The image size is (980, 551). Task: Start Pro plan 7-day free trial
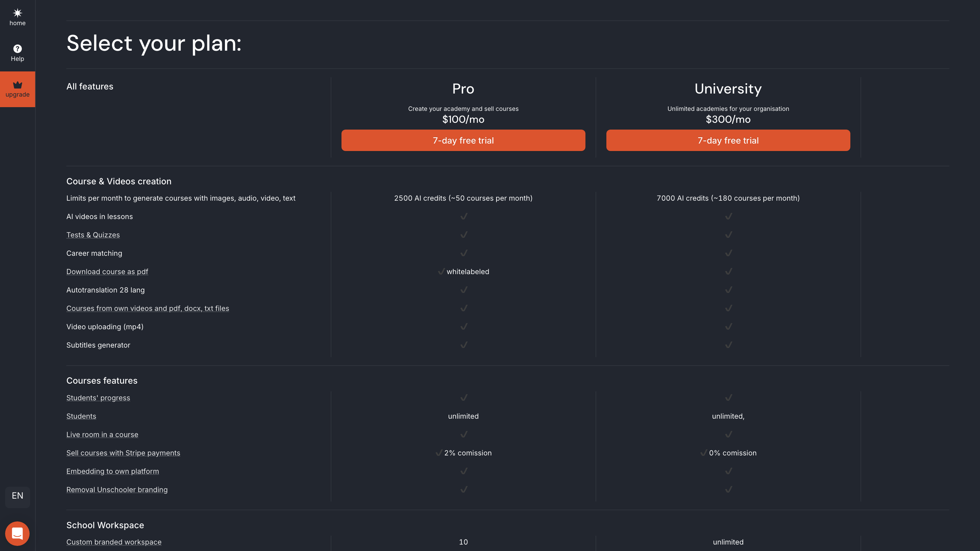[463, 140]
